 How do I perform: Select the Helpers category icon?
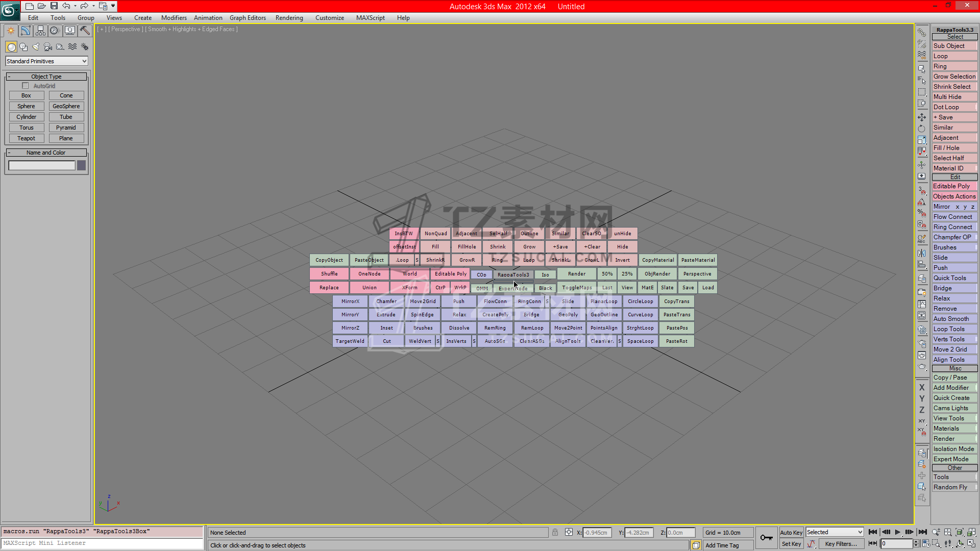60,47
